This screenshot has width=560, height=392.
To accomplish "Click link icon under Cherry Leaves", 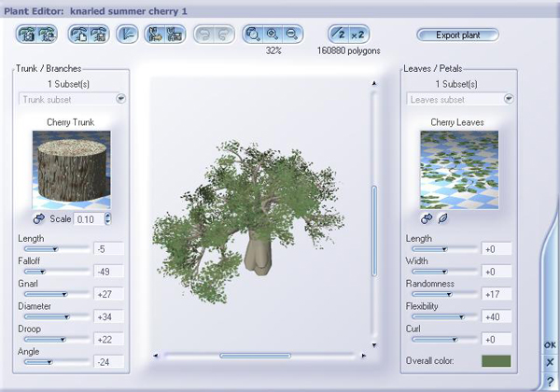I will (x=427, y=218).
